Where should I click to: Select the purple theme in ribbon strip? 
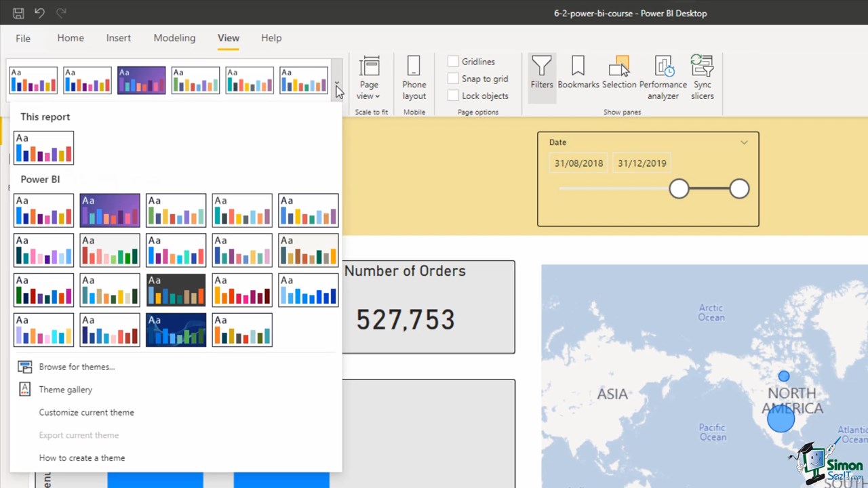141,80
